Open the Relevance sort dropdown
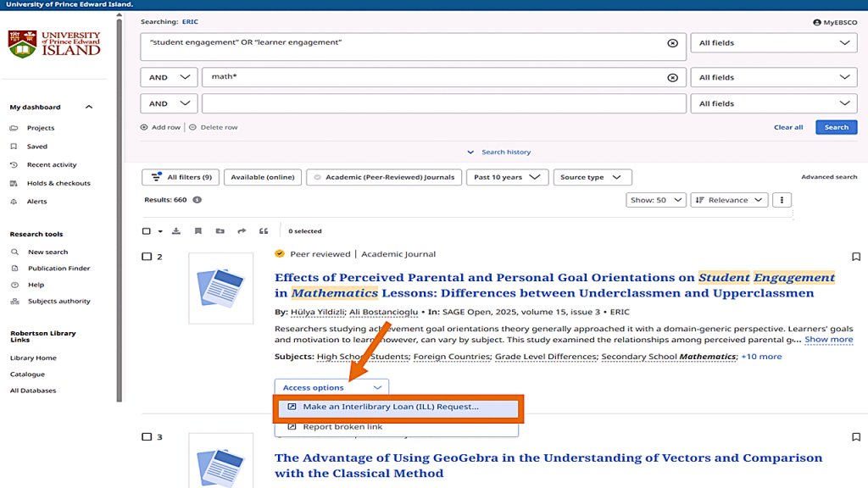The image size is (868, 488). click(x=728, y=200)
